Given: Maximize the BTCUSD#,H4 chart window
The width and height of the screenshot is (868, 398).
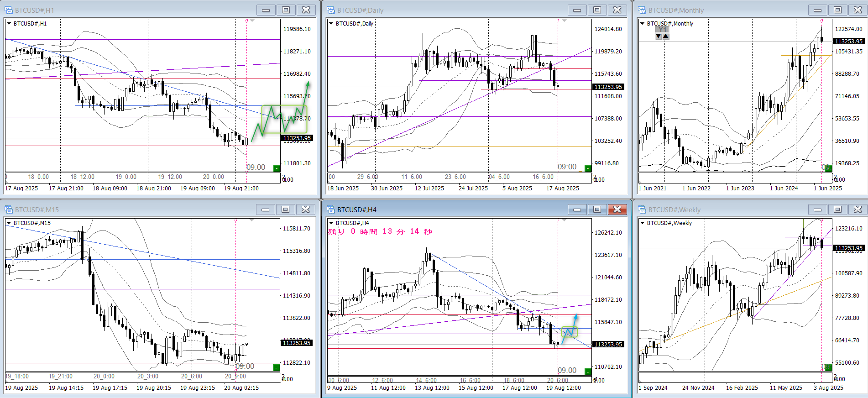Looking at the screenshot, I should (597, 209).
